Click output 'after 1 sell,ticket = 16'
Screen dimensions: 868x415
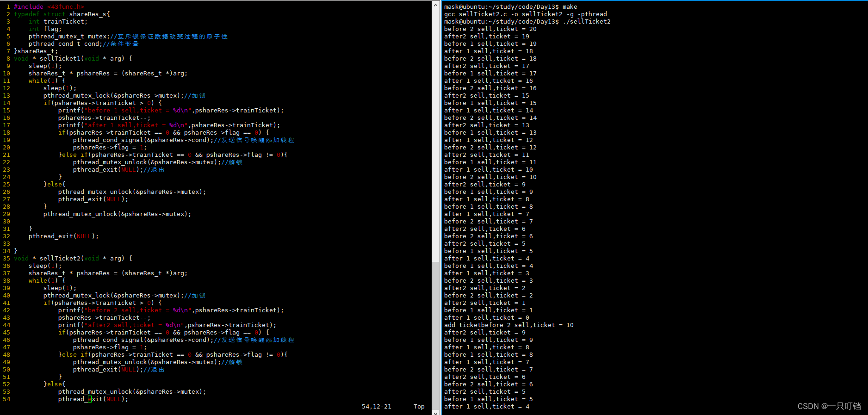(489, 81)
